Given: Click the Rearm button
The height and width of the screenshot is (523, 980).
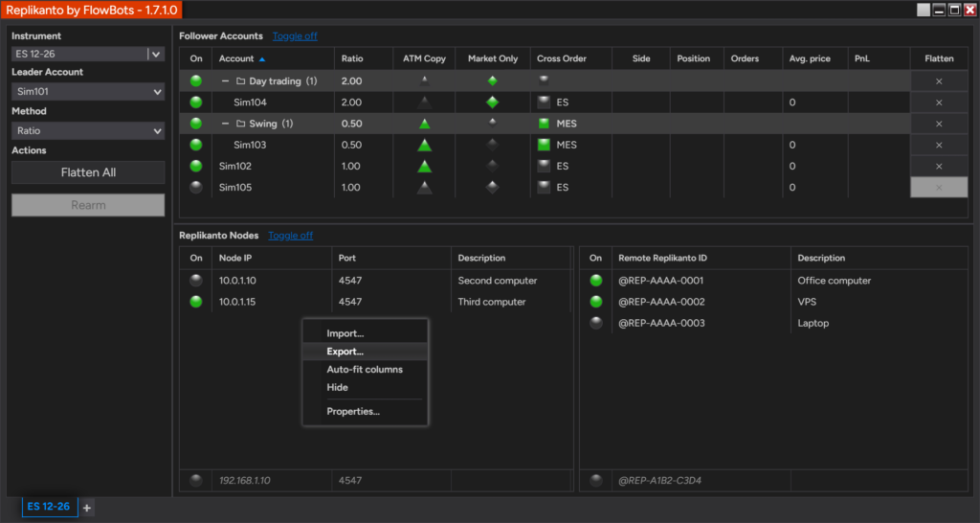Looking at the screenshot, I should click(x=88, y=205).
